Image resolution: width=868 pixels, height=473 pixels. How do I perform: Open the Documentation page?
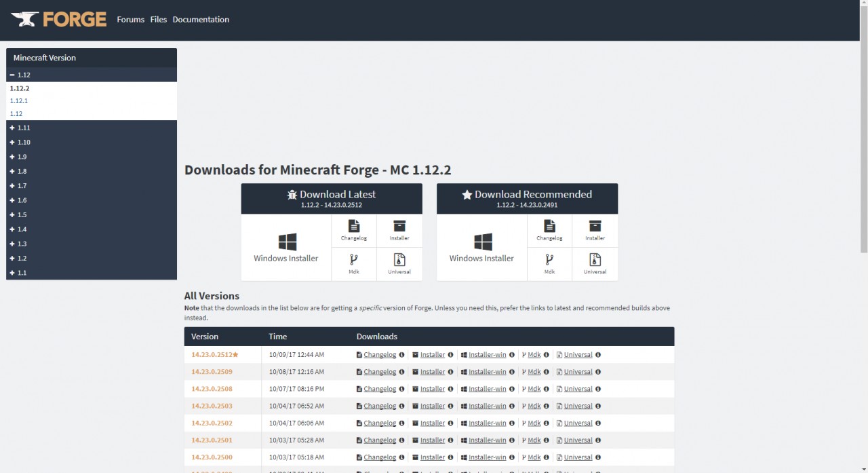201,20
